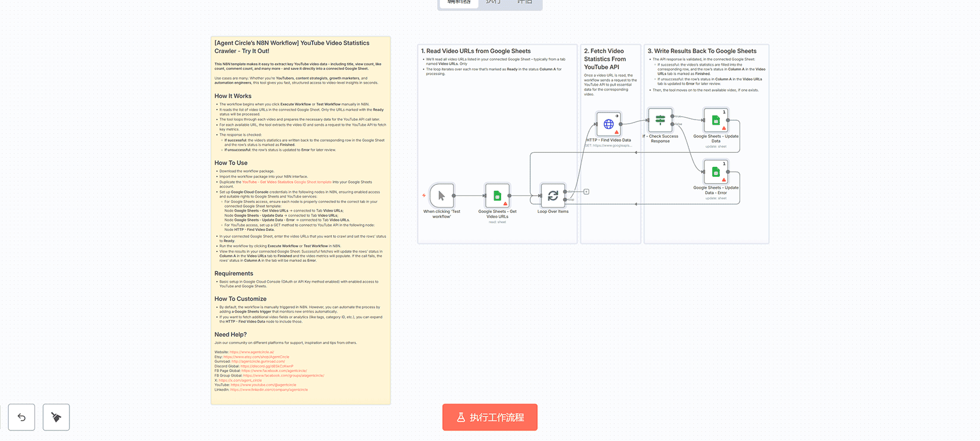This screenshot has height=441, width=980.
Task: Select the If - Check Success Response node
Action: coord(660,120)
